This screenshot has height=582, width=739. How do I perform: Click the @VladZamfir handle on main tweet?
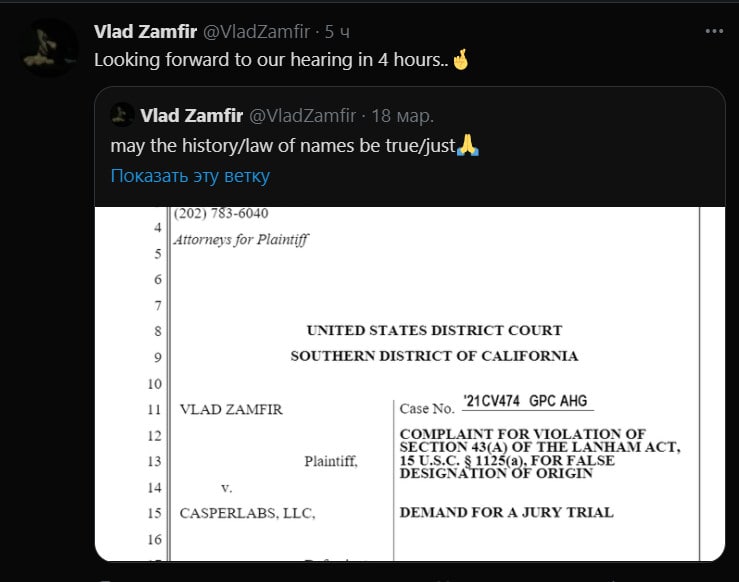[x=256, y=32]
